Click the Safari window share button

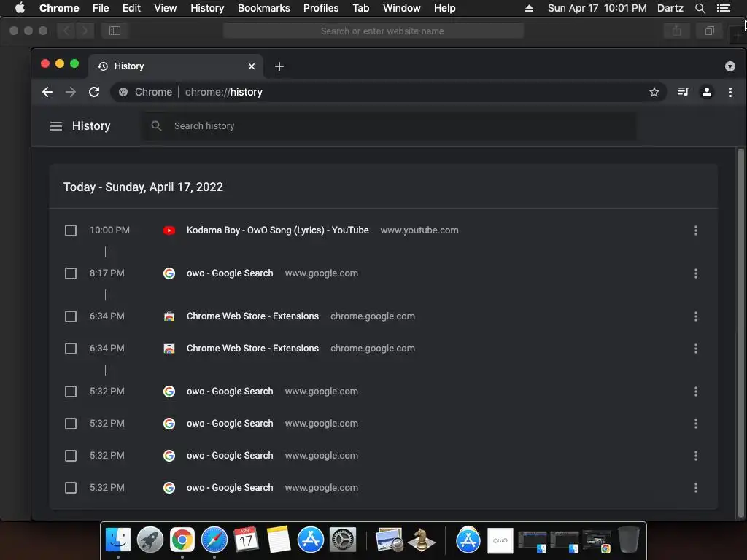click(676, 31)
